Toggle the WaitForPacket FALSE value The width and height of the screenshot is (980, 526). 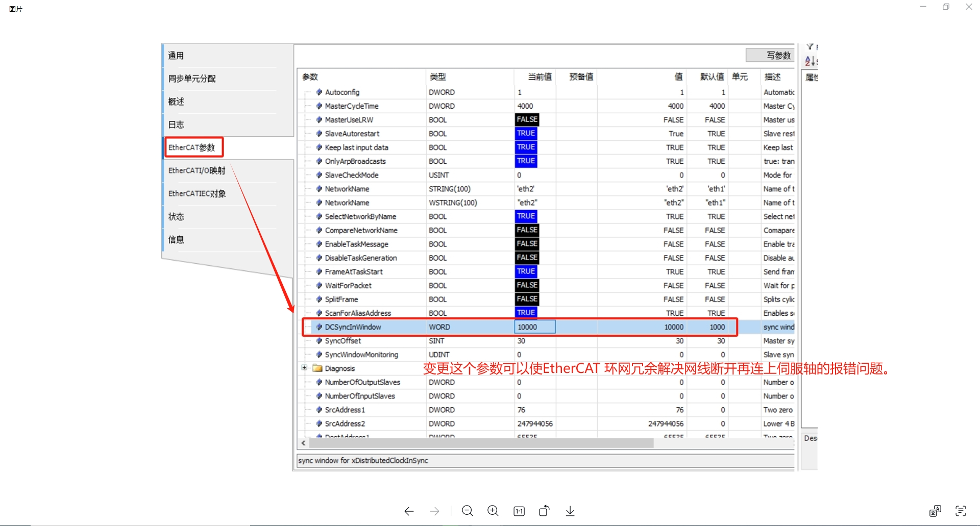527,286
